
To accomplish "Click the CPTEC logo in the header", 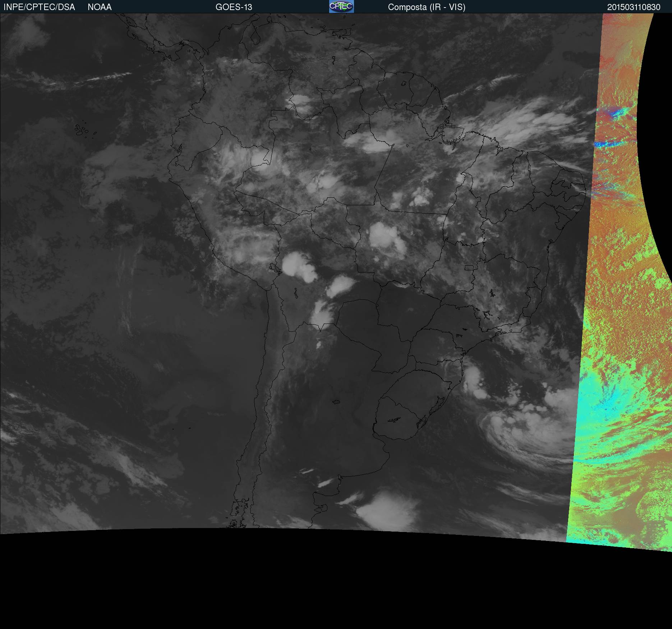I will tap(341, 6).
